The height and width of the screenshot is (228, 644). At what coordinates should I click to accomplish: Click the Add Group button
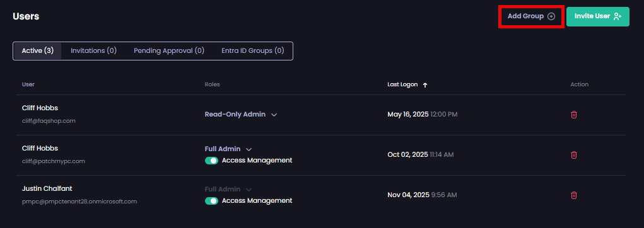pyautogui.click(x=531, y=16)
